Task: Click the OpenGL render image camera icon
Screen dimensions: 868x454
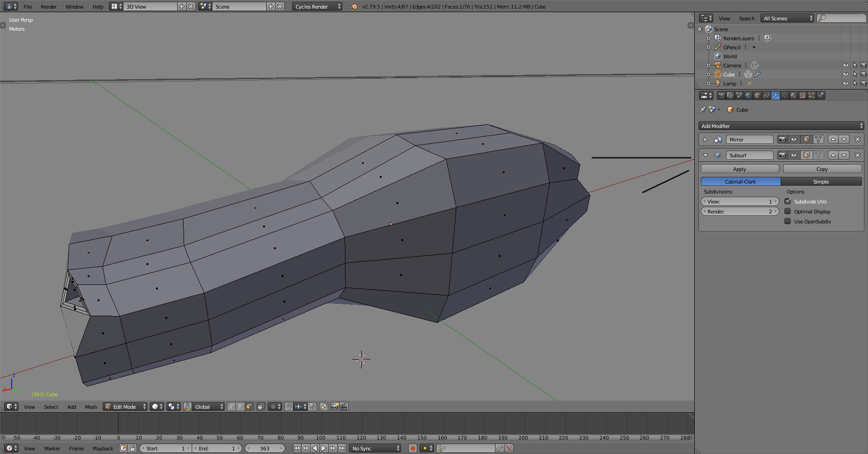Action: click(335, 407)
